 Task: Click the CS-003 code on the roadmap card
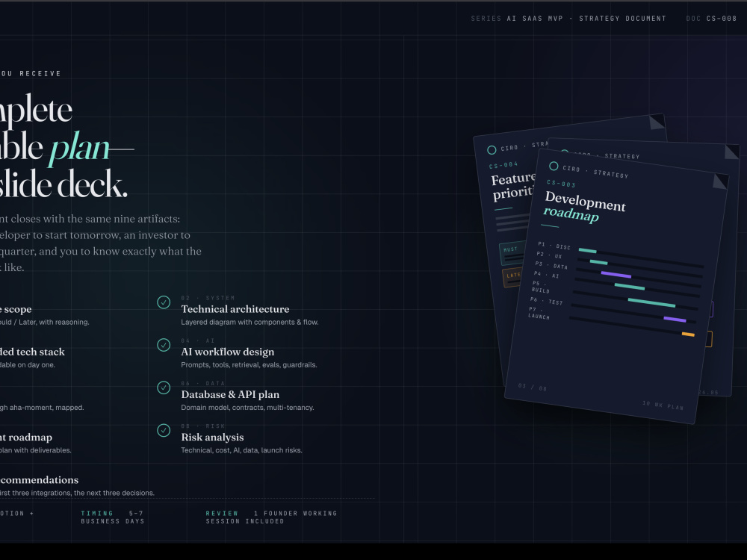point(561,184)
